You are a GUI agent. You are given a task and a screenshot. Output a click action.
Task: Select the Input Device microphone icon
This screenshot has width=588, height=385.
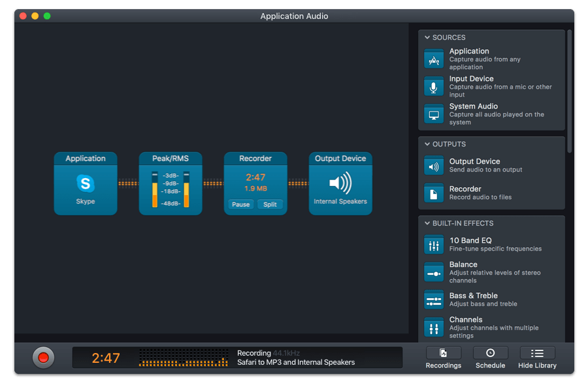[434, 87]
